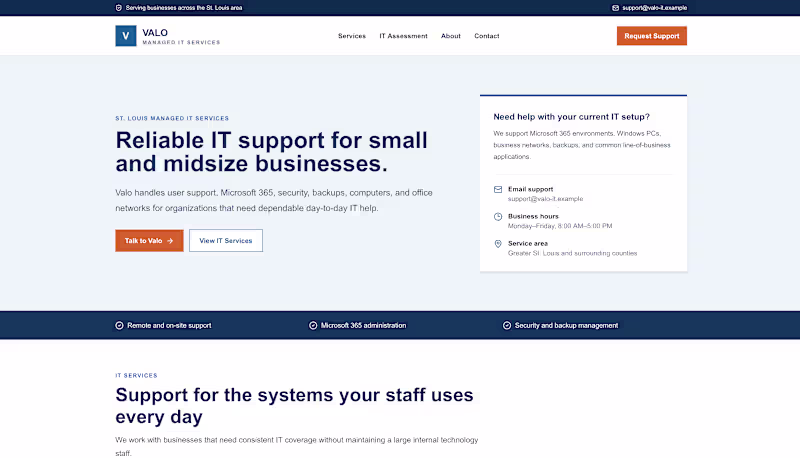Click 'Security and backup management' text
The width and height of the screenshot is (800, 458).
click(566, 325)
